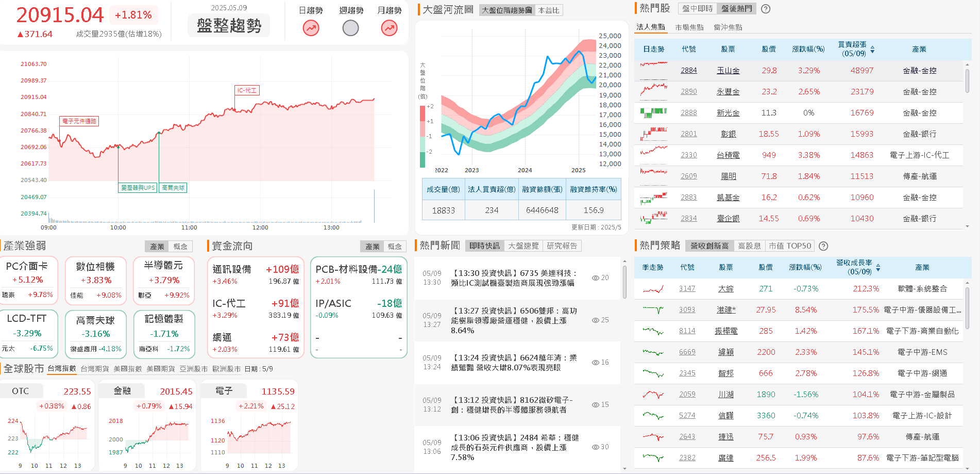980x474 pixels.
Task: Click the view count eye icon for 6506雙邦 news
Action: (x=595, y=320)
